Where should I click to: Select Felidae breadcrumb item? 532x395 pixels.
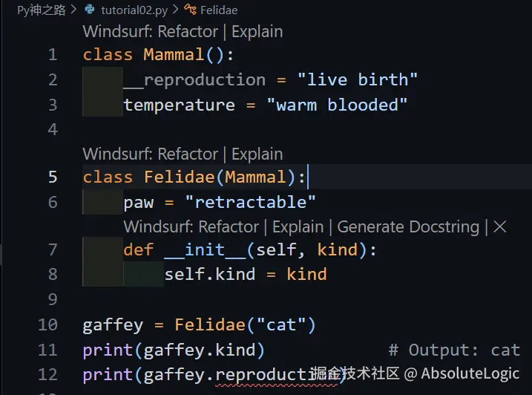[219, 10]
